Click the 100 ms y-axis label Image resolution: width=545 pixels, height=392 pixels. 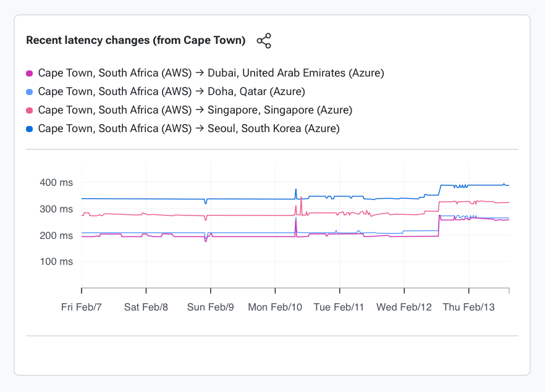tap(57, 262)
